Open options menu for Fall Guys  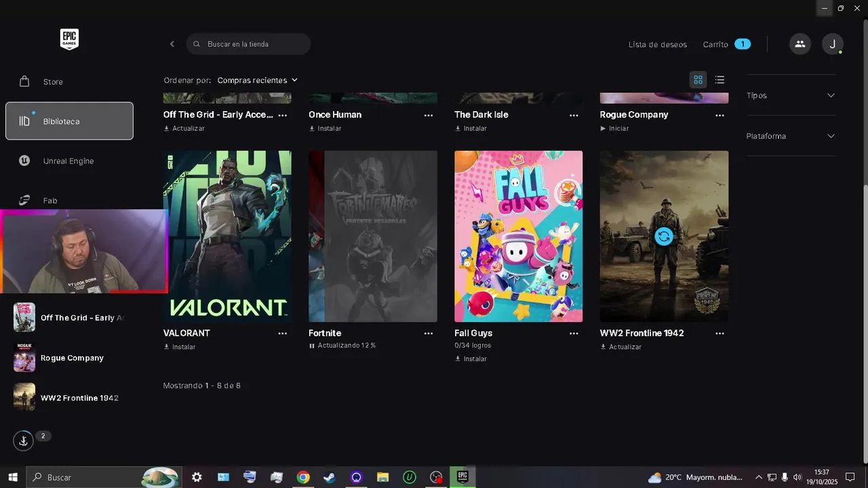tap(574, 333)
